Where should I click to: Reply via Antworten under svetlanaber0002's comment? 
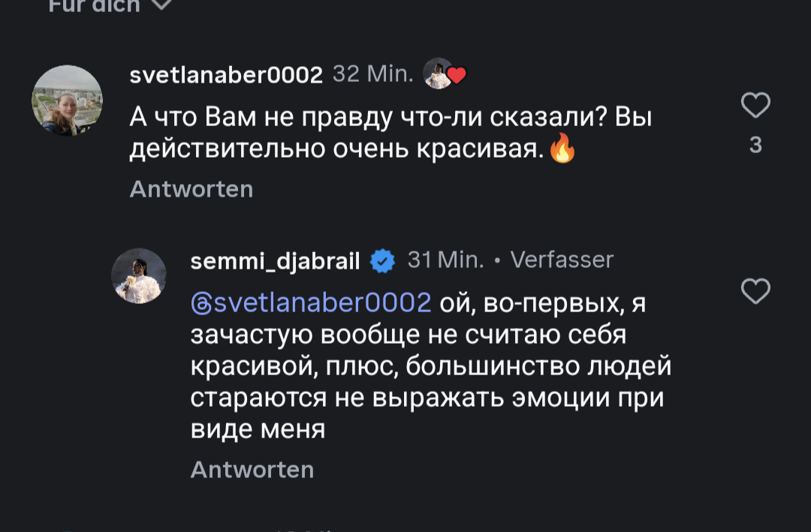tap(191, 188)
